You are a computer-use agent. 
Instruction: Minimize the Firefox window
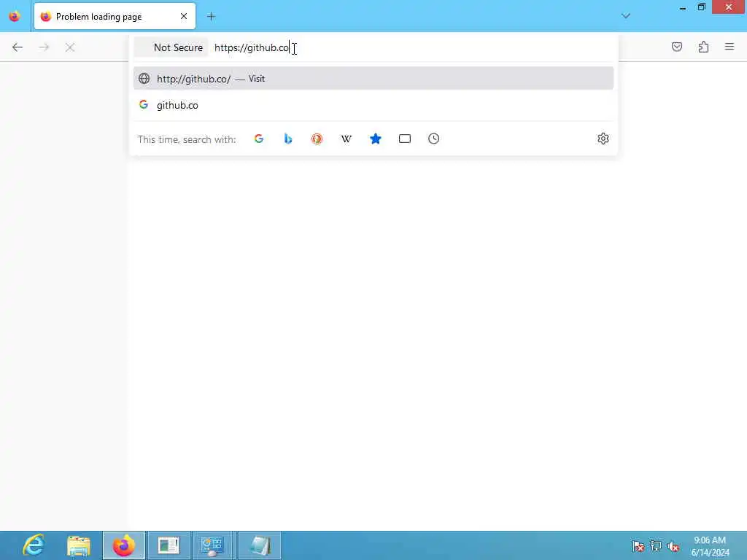coord(683,7)
